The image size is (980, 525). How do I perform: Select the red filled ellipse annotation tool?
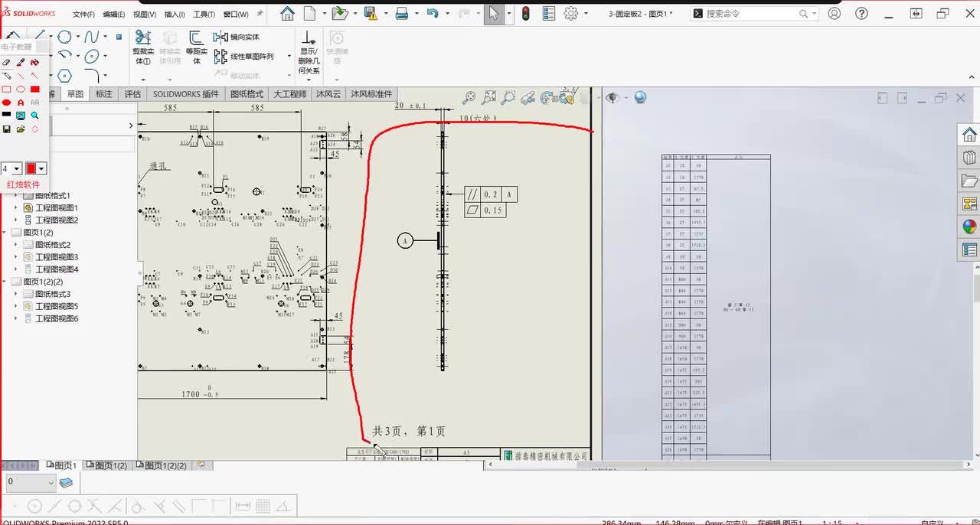coord(7,103)
